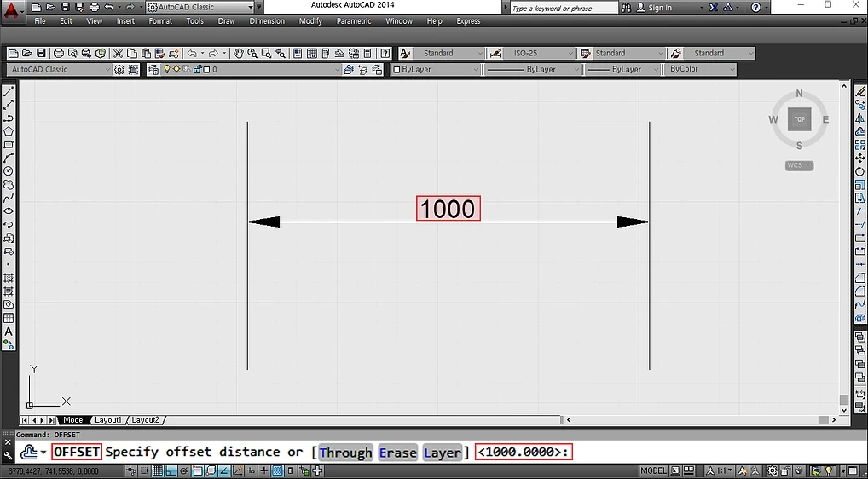Open the Dimension menu

tap(267, 21)
